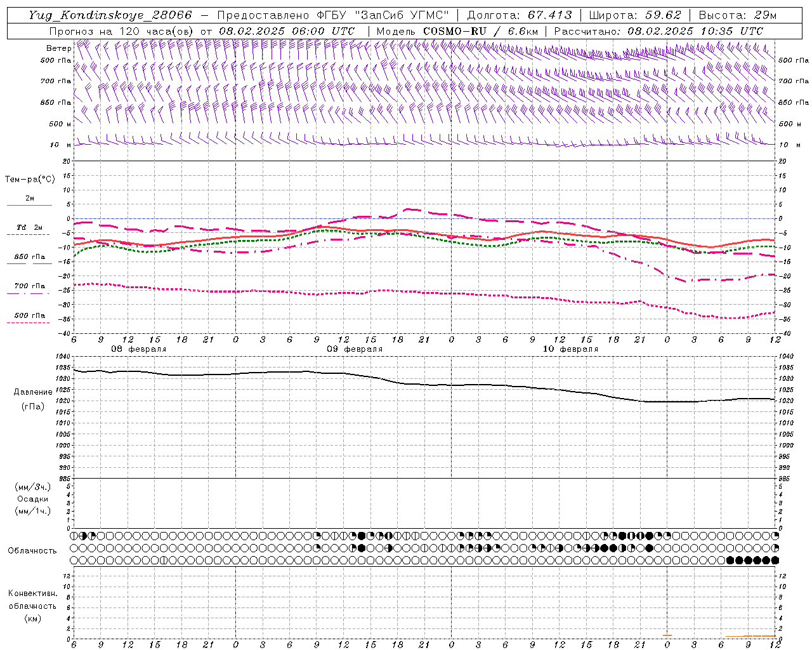Click the longitude value Долгота: 67.413
This screenshot has width=812, height=650.
click(519, 15)
